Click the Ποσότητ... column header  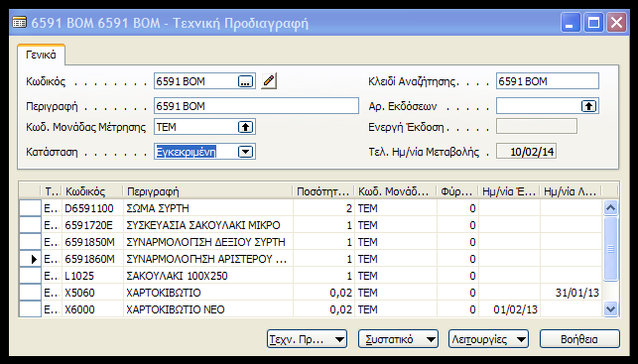tap(323, 191)
